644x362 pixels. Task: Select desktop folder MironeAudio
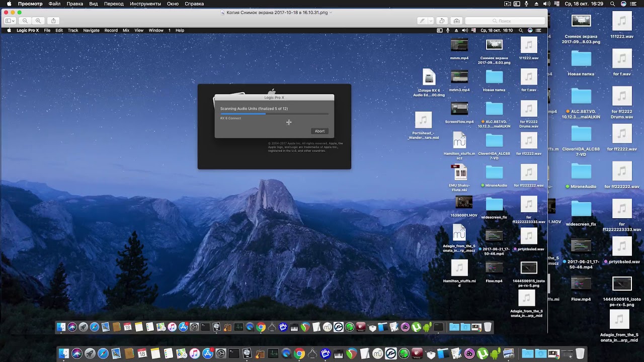581,175
